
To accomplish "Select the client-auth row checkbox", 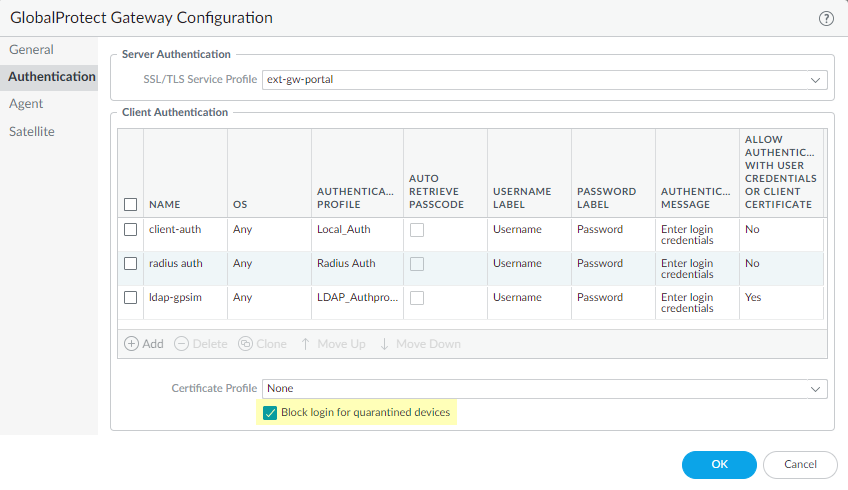I will (x=130, y=230).
